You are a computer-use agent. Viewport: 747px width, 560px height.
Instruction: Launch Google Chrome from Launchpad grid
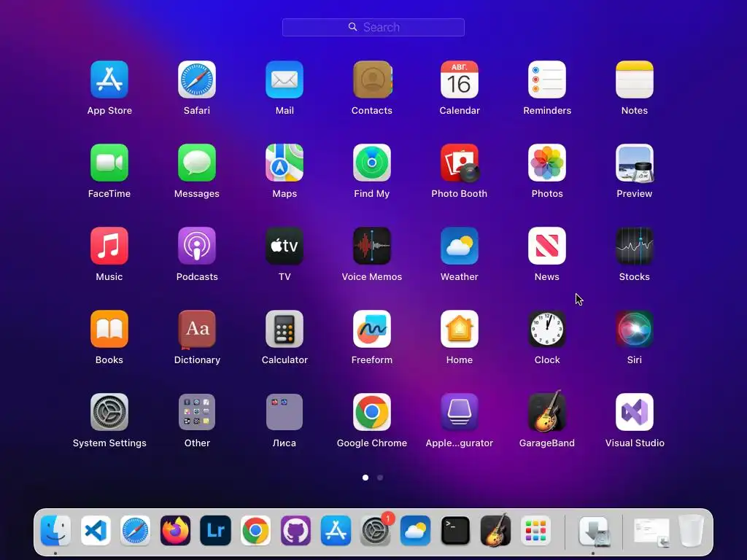[372, 412]
